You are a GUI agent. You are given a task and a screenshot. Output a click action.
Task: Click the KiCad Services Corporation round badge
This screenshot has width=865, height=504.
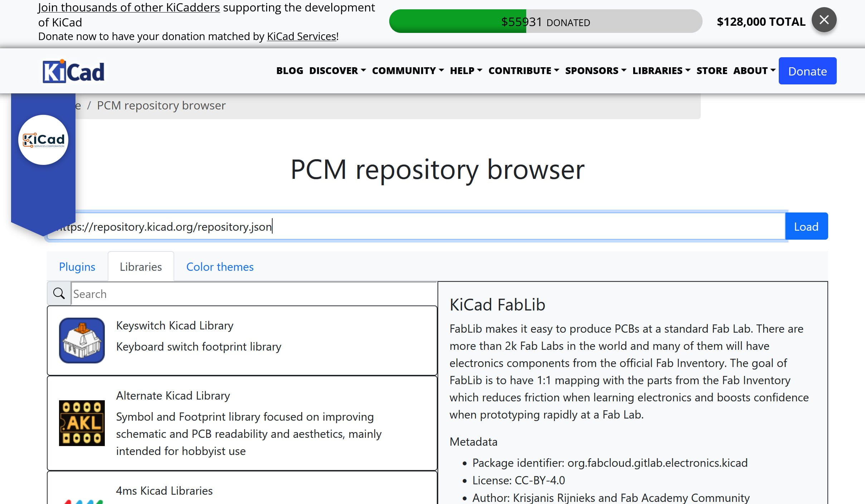[43, 140]
